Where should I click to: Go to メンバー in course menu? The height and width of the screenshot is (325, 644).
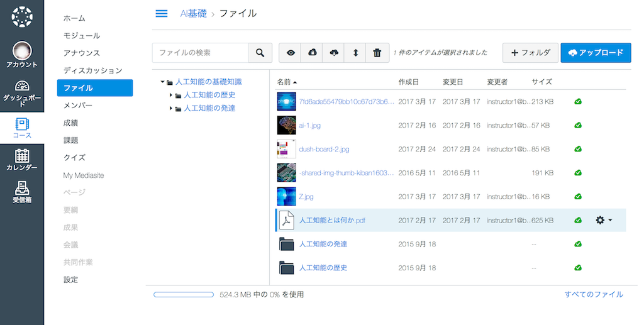point(78,106)
